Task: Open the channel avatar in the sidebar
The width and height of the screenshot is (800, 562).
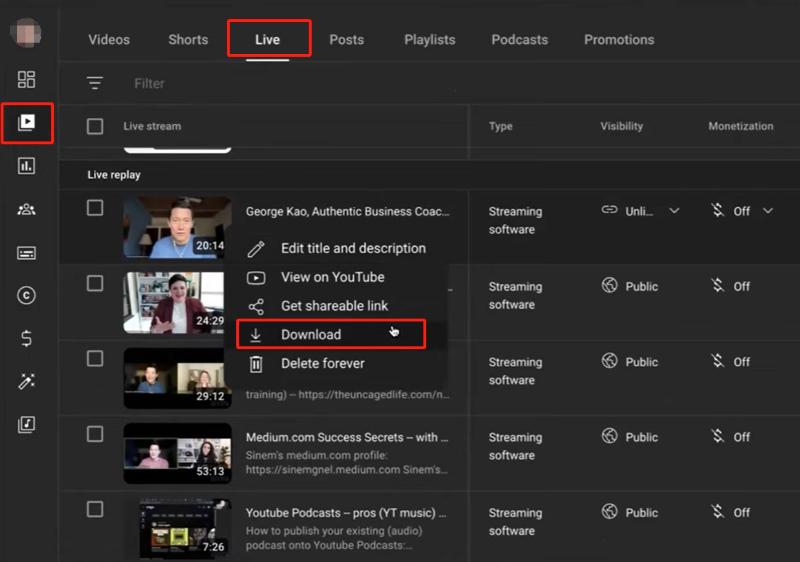Action: [x=26, y=33]
